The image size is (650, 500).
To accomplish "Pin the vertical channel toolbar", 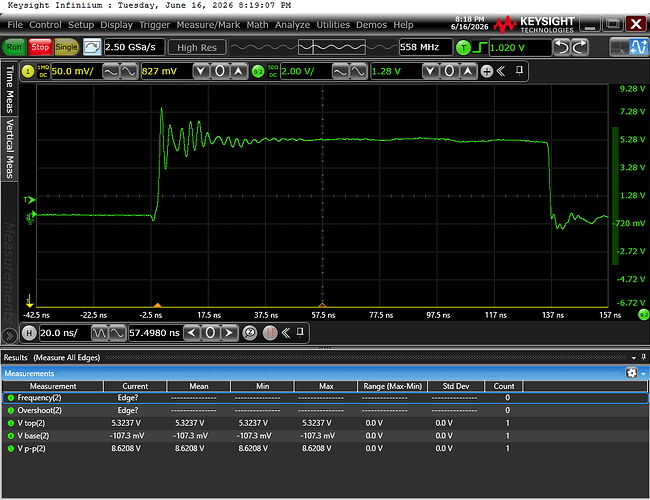I will 519,70.
